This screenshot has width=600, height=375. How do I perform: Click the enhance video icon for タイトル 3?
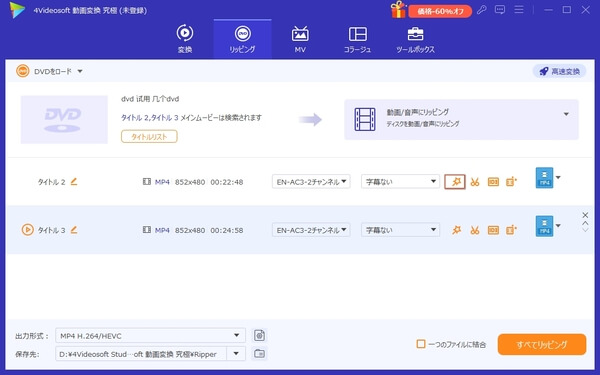tap(511, 230)
